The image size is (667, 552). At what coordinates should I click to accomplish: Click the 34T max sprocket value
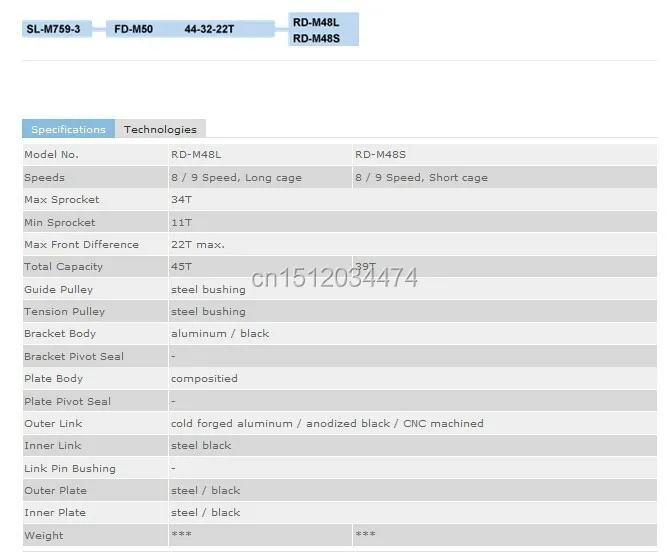pos(182,199)
